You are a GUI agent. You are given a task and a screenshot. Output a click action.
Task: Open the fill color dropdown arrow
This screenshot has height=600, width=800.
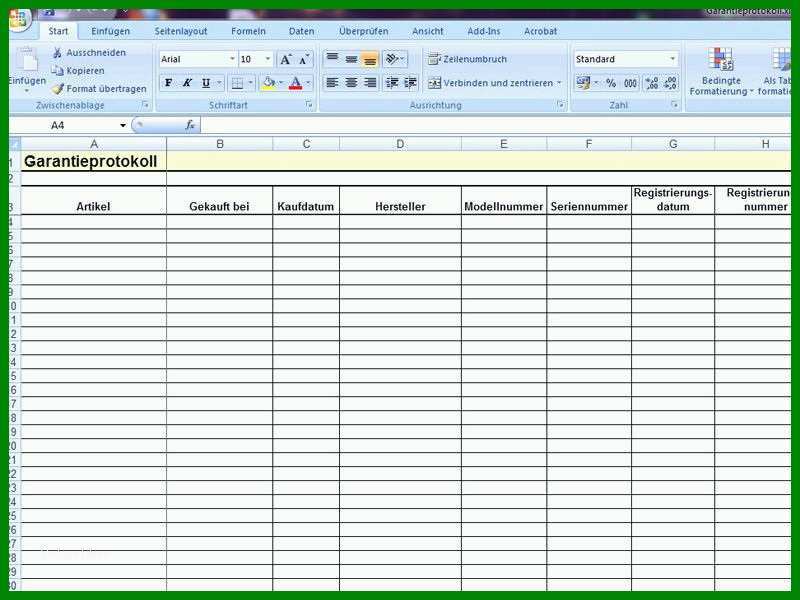pyautogui.click(x=281, y=83)
